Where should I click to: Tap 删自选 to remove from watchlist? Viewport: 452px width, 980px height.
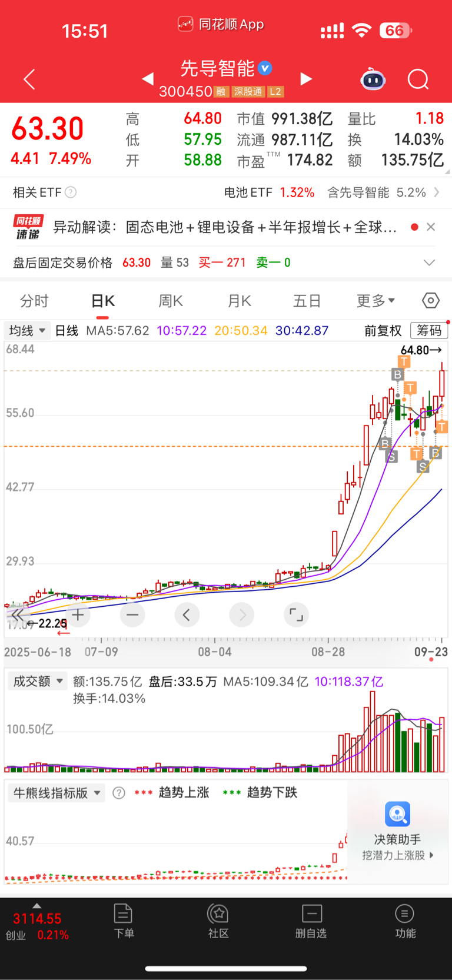pyautogui.click(x=311, y=921)
